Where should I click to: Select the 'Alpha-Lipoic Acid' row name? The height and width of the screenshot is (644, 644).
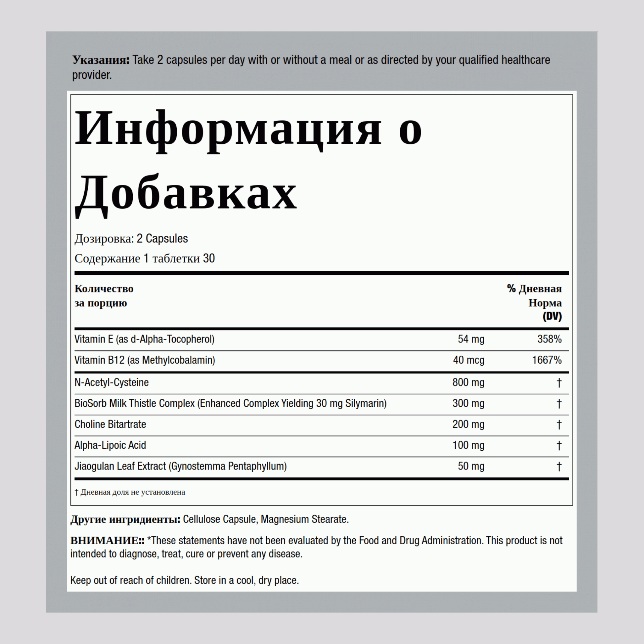click(110, 445)
